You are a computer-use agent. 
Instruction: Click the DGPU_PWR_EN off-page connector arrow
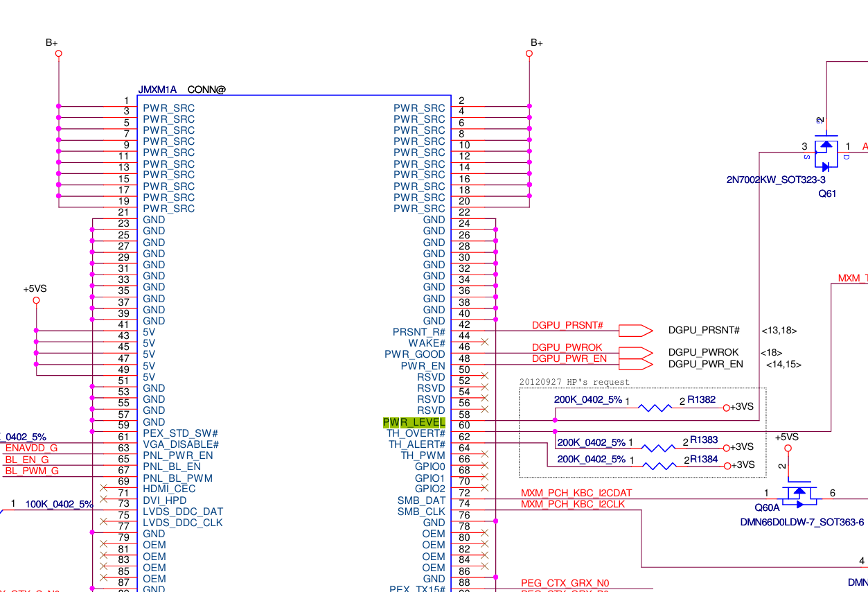coord(636,363)
